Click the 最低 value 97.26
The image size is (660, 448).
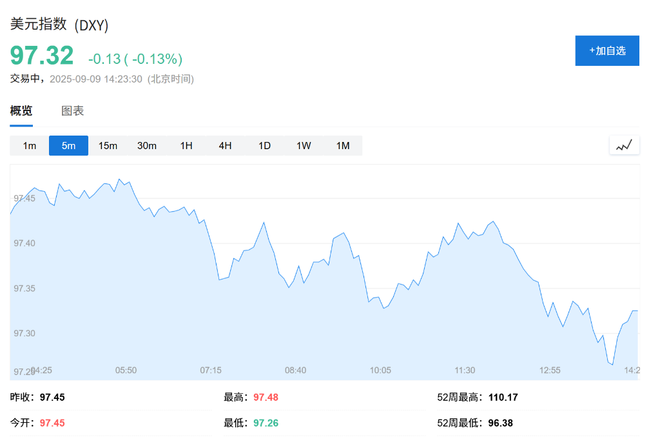(266, 423)
